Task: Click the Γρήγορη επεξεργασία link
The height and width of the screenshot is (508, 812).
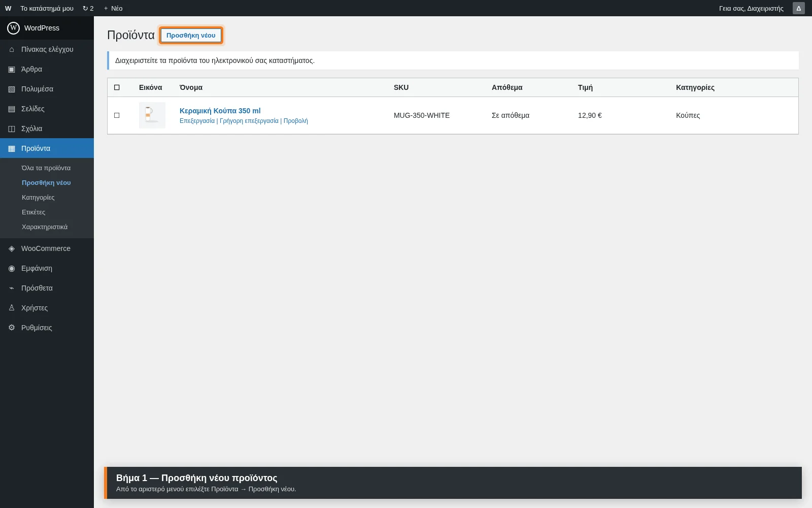Action: (x=249, y=121)
